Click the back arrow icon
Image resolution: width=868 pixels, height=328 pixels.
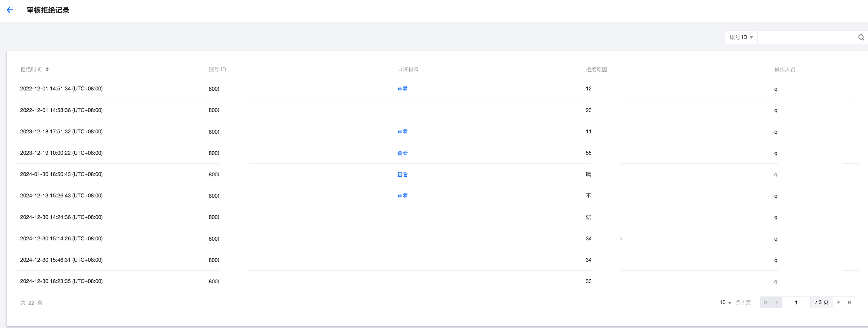(10, 10)
